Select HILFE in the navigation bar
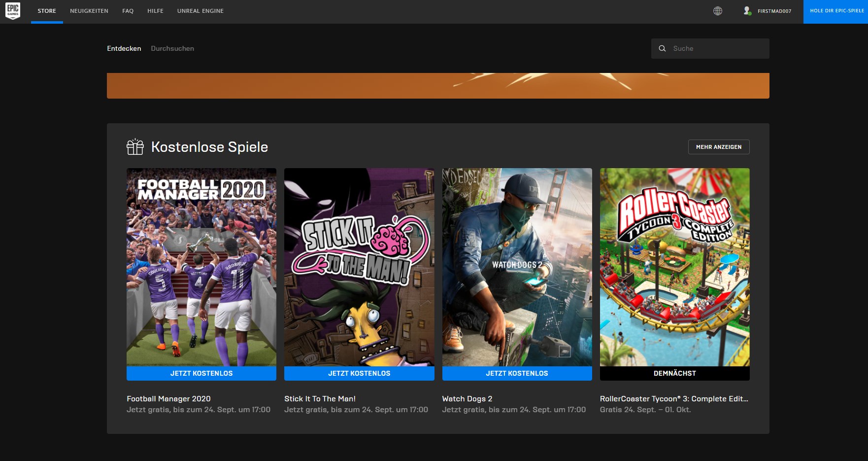 point(155,11)
